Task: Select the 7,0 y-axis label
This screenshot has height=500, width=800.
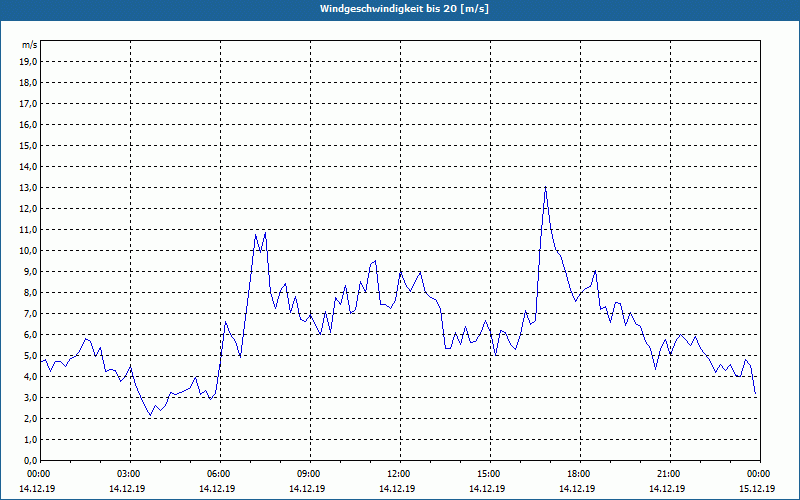Action: click(x=30, y=314)
